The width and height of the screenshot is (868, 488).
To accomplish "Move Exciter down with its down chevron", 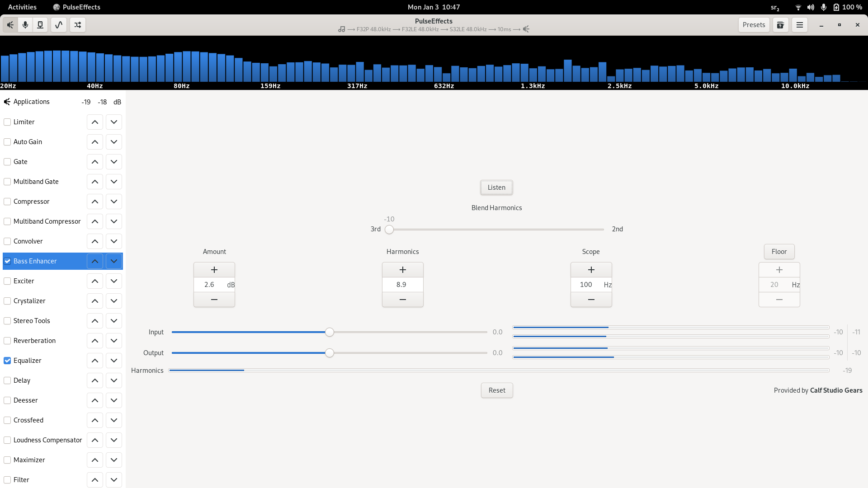I will pos(114,281).
